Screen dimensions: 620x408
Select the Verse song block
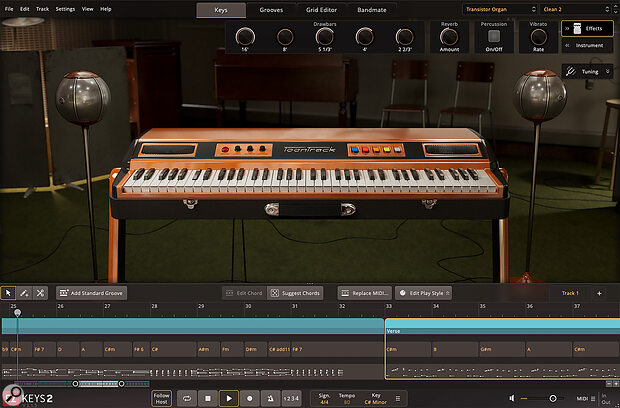(502, 327)
